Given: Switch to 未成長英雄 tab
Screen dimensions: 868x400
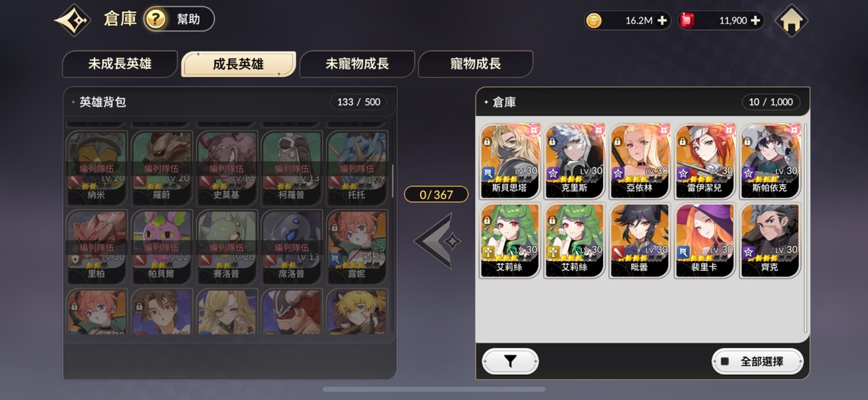Looking at the screenshot, I should coord(119,64).
